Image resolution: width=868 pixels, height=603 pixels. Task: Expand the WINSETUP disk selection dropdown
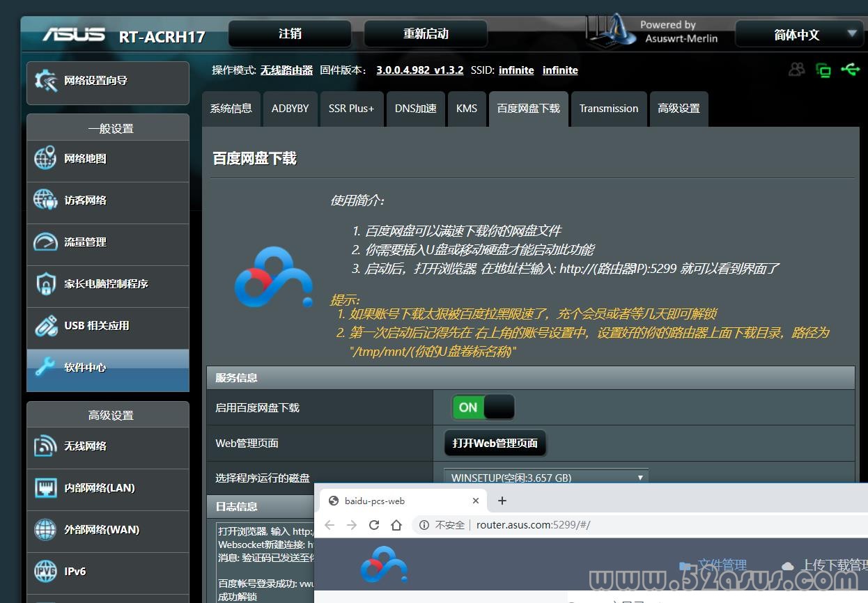point(546,478)
